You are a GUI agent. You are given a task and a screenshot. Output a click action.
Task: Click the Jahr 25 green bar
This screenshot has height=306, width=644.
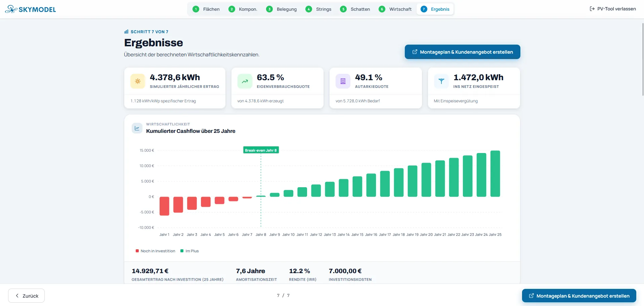[495, 173]
